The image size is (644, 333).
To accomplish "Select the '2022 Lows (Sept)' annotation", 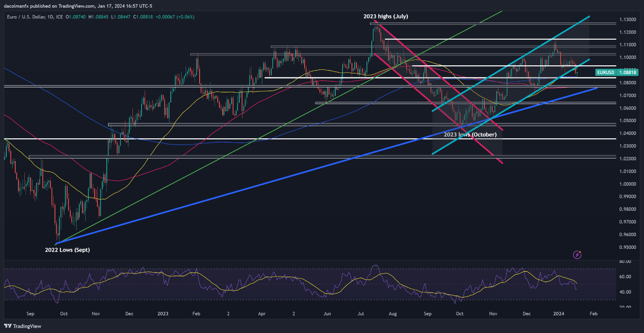I will point(67,250).
